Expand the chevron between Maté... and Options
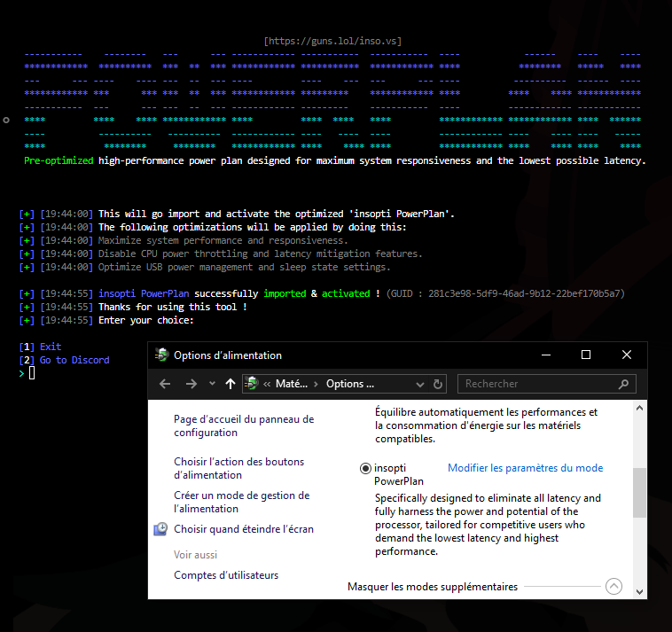Viewport: 672px width, 632px height. click(x=316, y=384)
